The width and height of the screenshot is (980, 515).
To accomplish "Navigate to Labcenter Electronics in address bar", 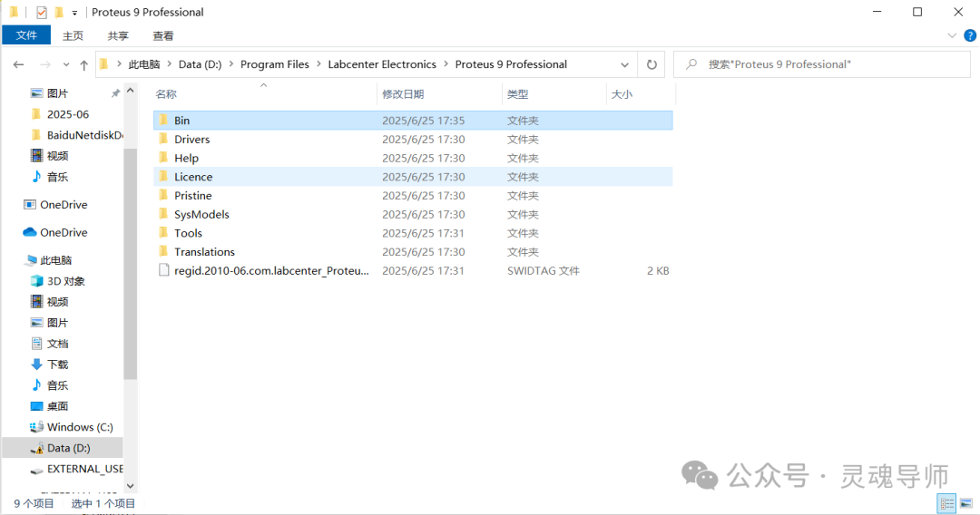I will (x=382, y=64).
